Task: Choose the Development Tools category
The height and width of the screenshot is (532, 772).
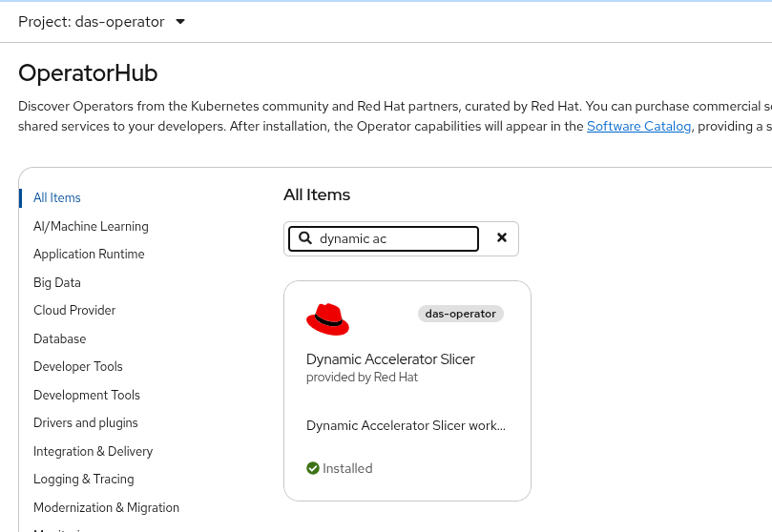Action: (87, 395)
